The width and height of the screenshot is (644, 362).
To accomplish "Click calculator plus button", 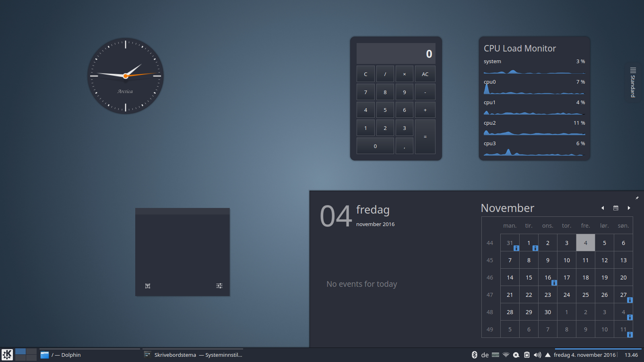I will coord(425,110).
